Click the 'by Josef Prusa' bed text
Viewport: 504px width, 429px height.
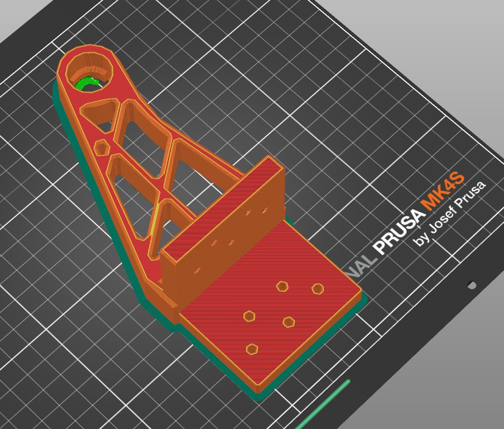point(450,213)
